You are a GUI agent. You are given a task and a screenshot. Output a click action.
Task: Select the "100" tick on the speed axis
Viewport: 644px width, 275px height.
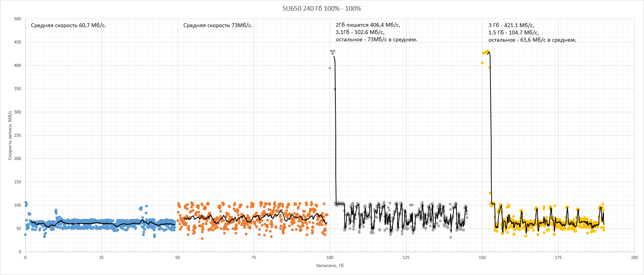pyautogui.click(x=18, y=205)
